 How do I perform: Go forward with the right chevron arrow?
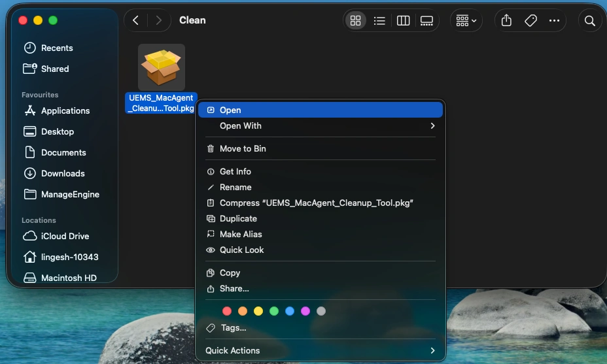(158, 20)
